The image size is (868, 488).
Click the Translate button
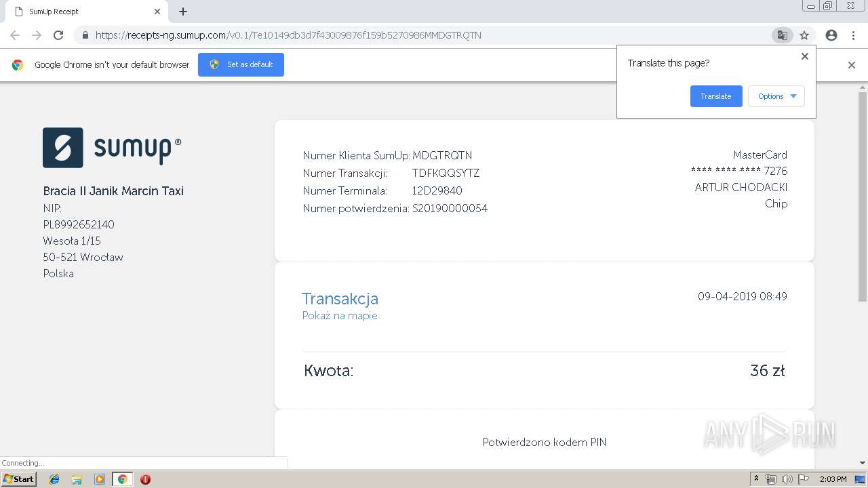[716, 96]
